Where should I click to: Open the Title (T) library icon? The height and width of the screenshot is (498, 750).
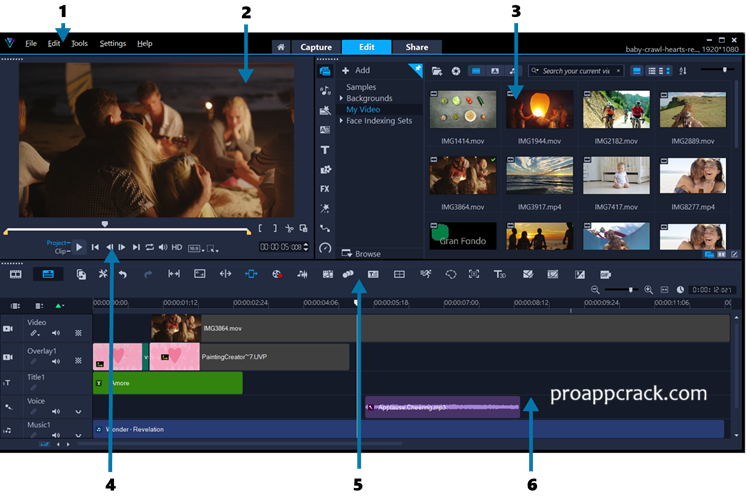[325, 150]
